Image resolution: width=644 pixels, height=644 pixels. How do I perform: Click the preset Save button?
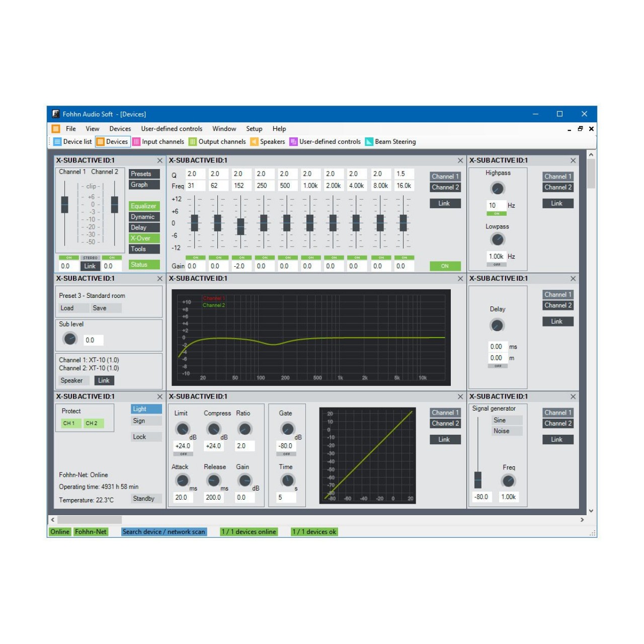point(106,308)
